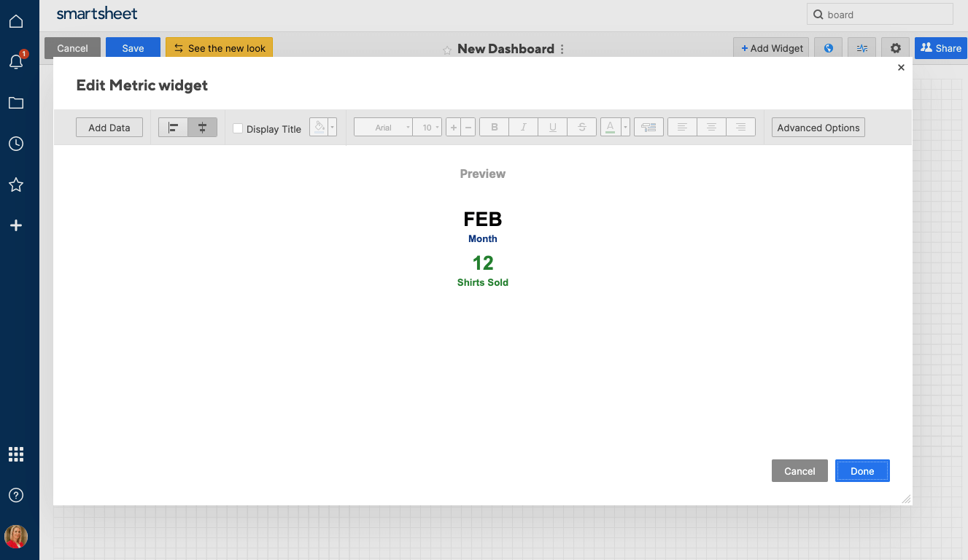Apply strikethrough text formatting

581,128
